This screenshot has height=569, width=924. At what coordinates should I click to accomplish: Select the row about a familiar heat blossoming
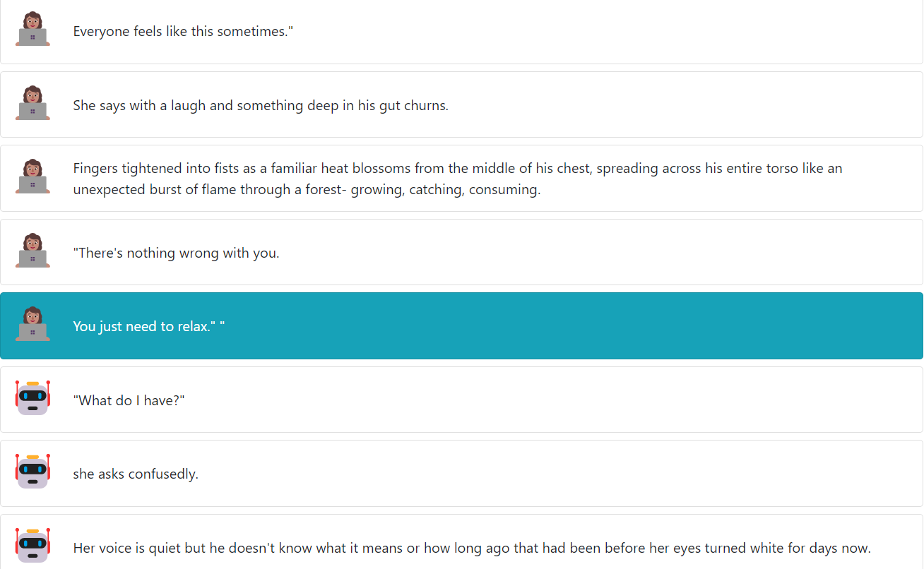click(x=461, y=179)
